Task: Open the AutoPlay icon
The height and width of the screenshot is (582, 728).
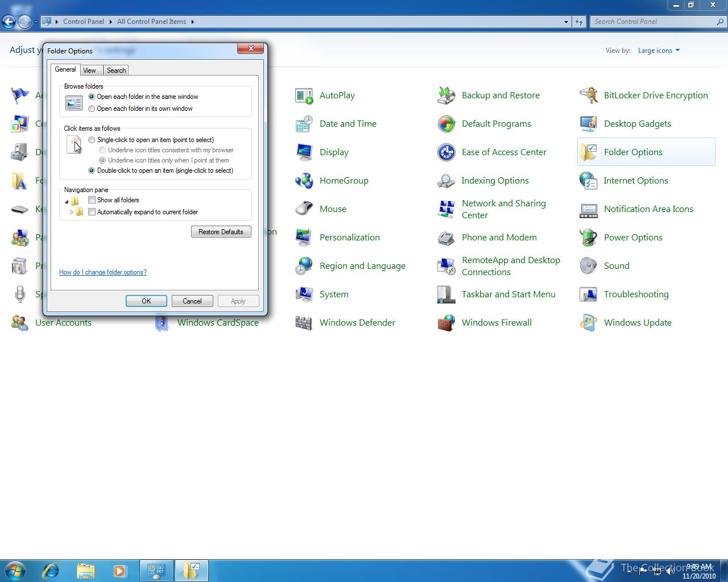Action: pyautogui.click(x=304, y=95)
